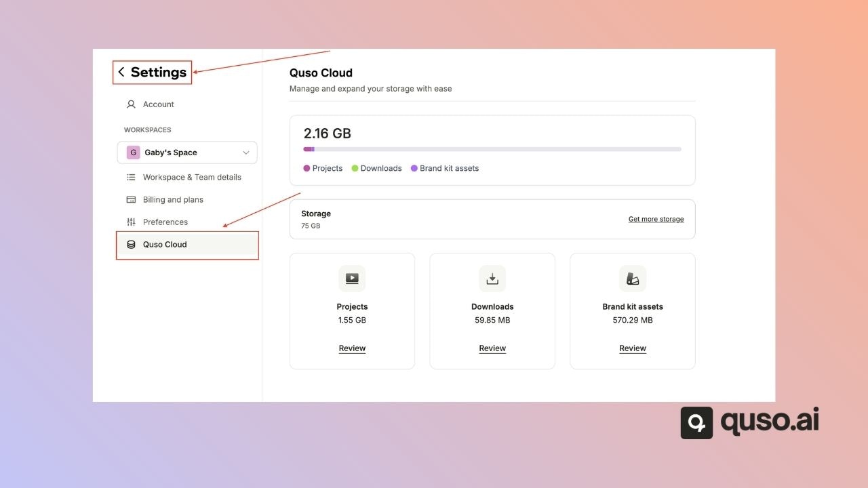Click the storage usage progress bar
This screenshot has height=488, width=868.
(492, 149)
